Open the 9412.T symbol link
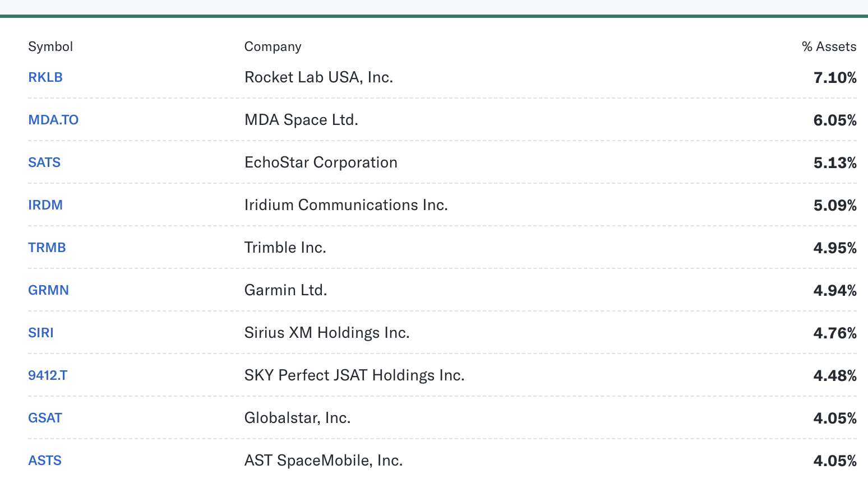 point(48,375)
